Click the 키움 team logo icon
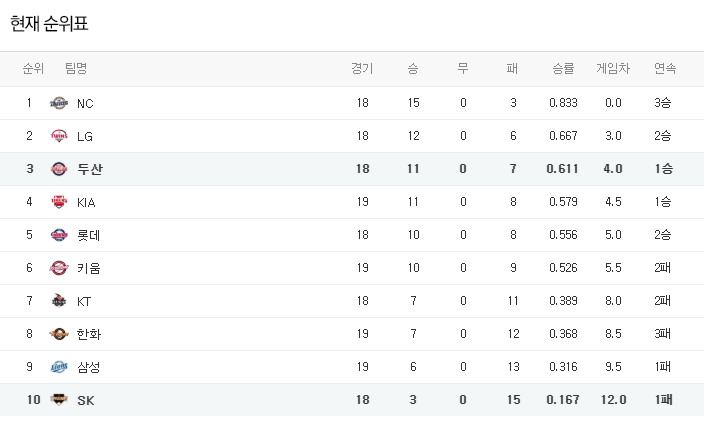The image size is (704, 431). coord(59,268)
